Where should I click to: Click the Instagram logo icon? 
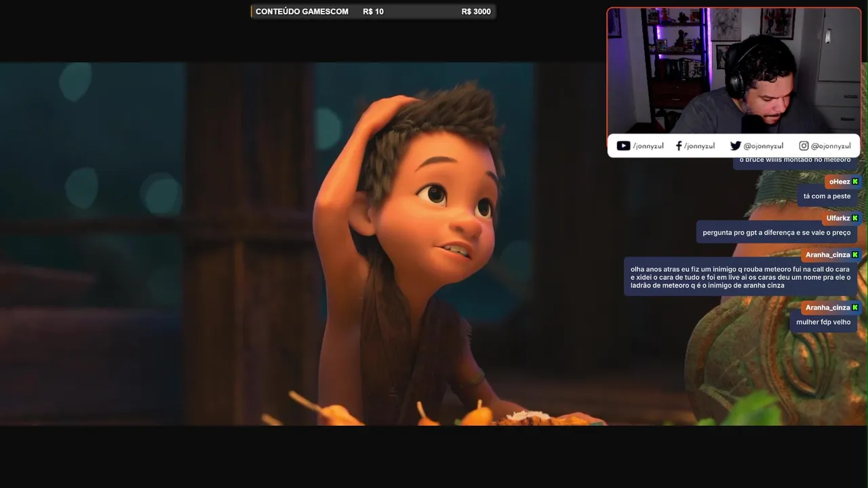804,146
